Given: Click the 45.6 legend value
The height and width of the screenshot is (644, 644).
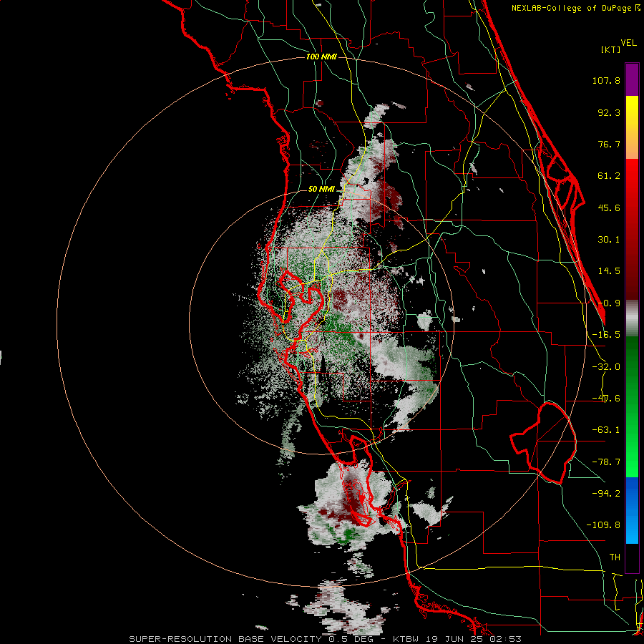Looking at the screenshot, I should [609, 208].
